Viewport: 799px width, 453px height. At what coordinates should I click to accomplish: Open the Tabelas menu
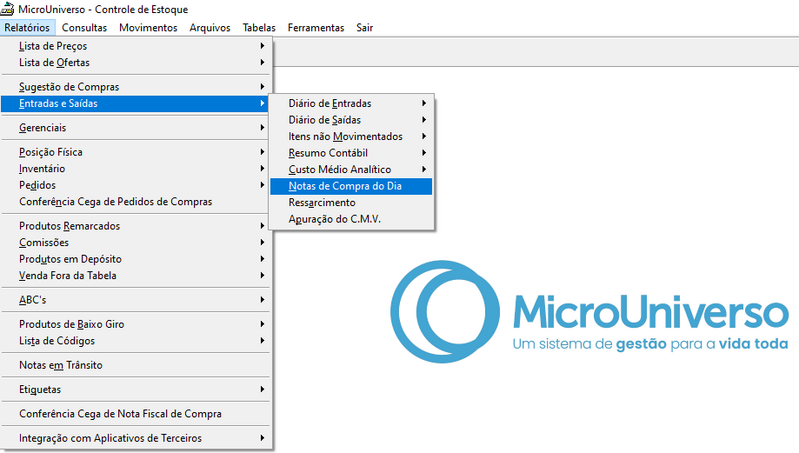click(x=259, y=28)
